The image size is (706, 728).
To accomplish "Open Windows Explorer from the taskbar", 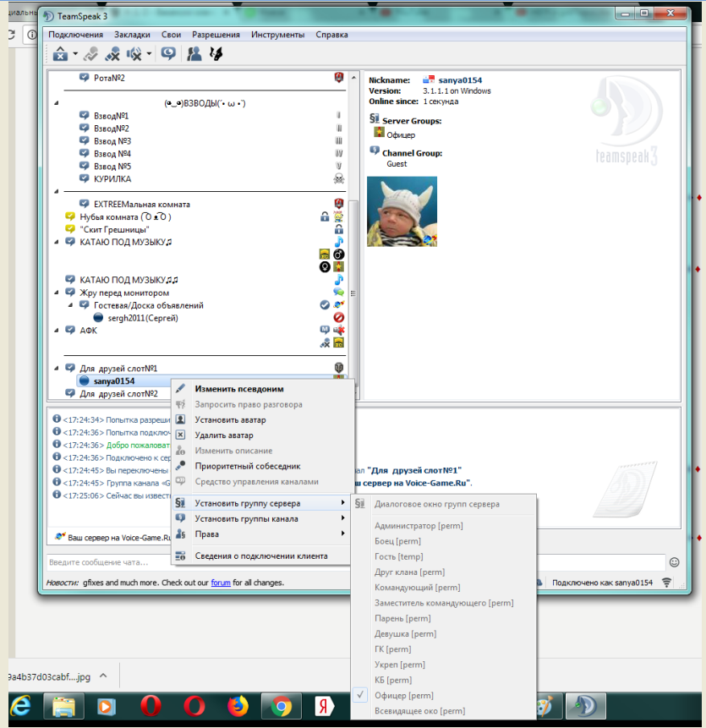I will (x=64, y=707).
